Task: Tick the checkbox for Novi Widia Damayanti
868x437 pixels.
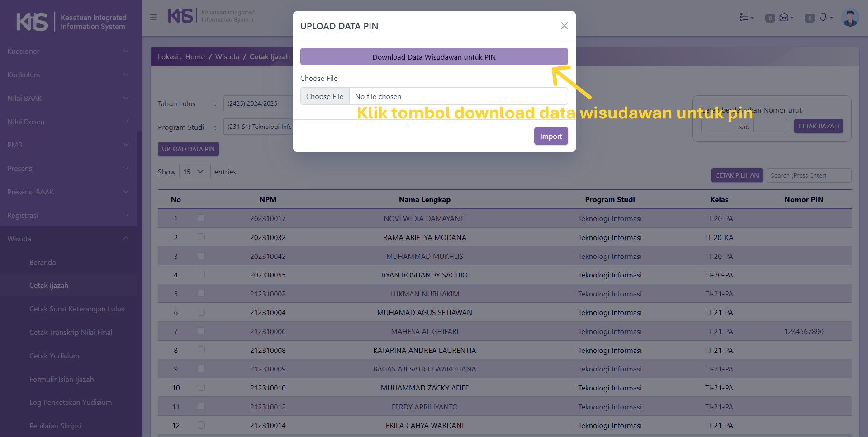Action: (x=201, y=218)
